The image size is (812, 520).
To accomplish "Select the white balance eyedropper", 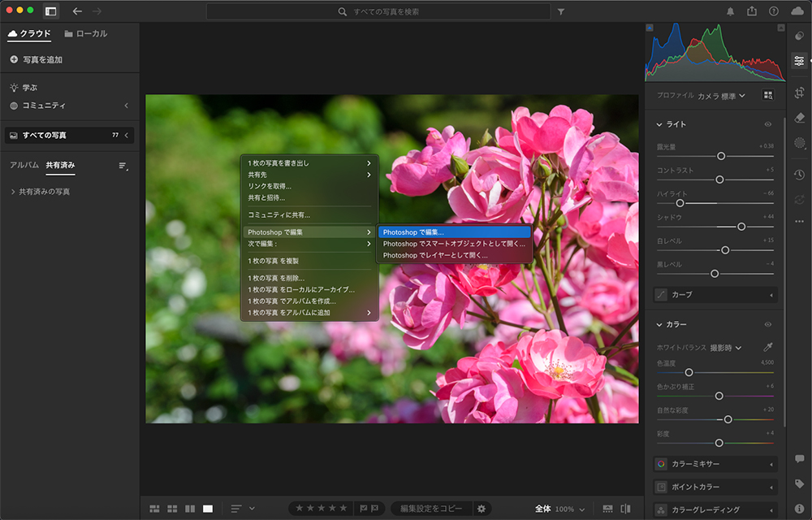I will [x=767, y=347].
